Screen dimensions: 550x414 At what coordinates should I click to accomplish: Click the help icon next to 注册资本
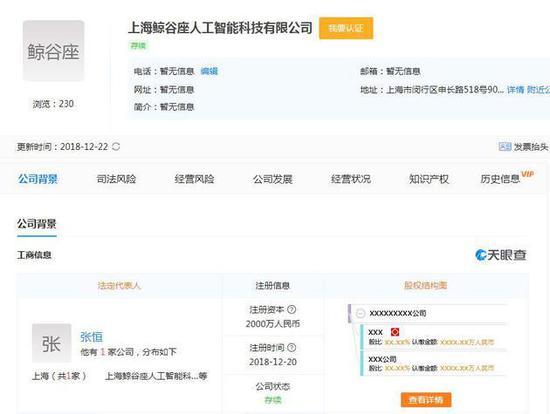tap(291, 309)
